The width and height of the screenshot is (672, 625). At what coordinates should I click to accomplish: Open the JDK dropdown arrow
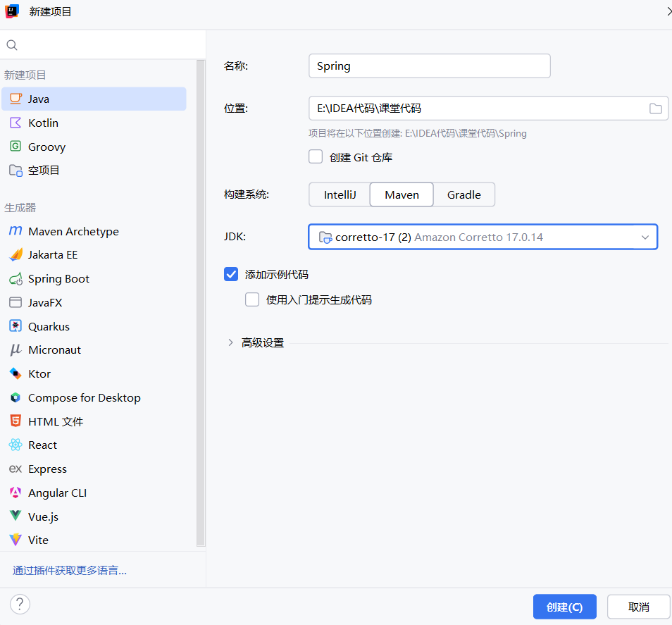pyautogui.click(x=645, y=237)
